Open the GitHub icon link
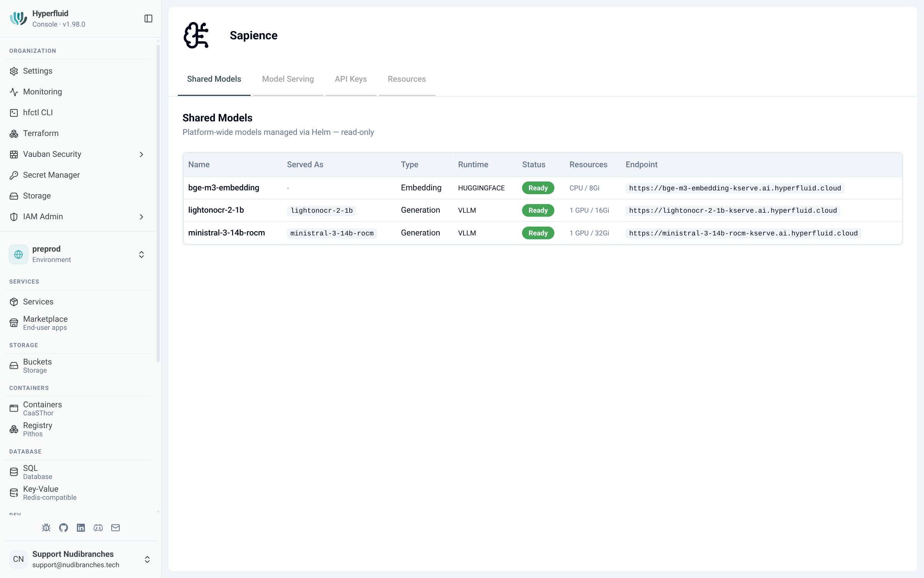 click(x=64, y=528)
